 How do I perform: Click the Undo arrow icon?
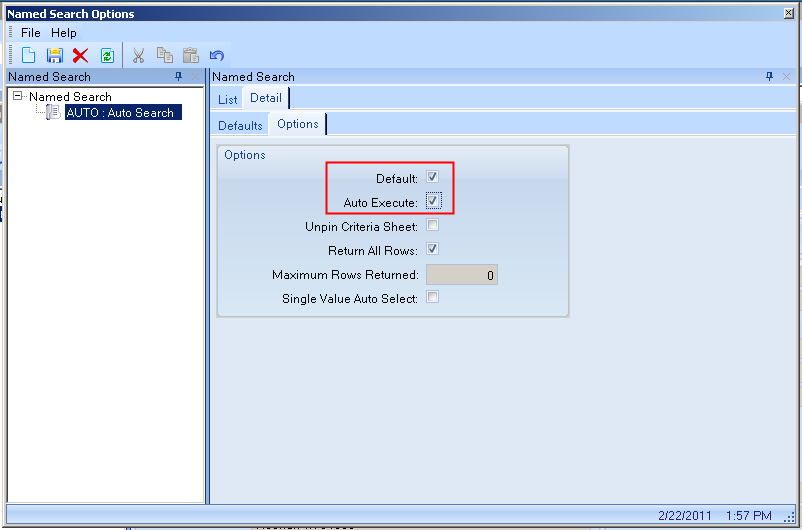pos(217,55)
